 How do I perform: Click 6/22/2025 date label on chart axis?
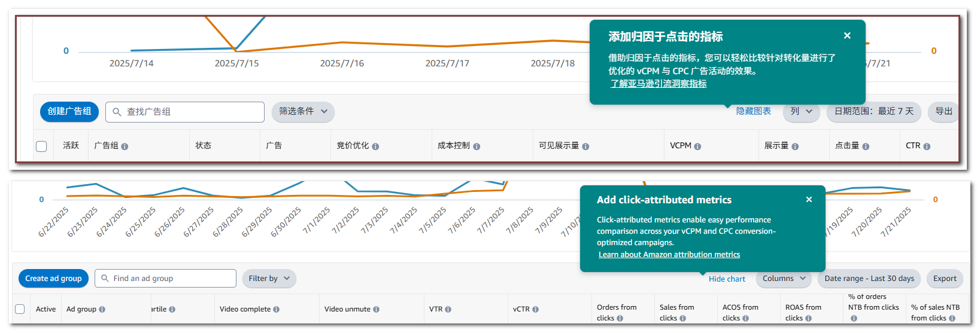[x=54, y=222]
